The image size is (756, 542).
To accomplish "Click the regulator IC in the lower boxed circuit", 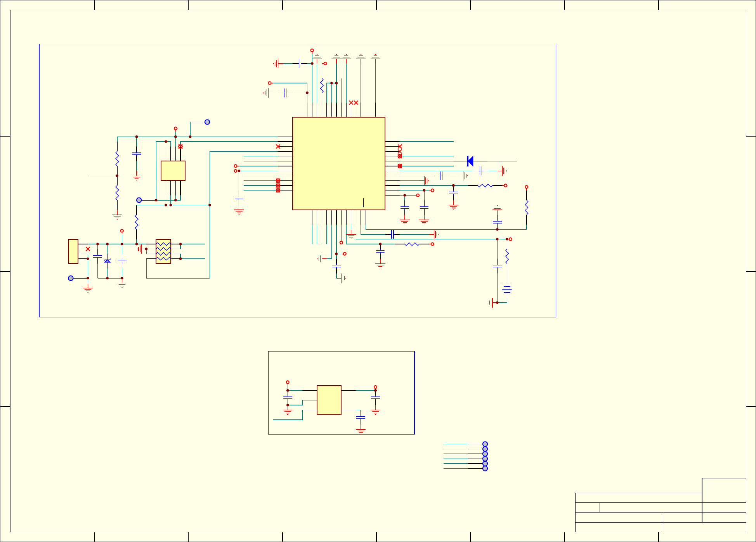I will 329,400.
